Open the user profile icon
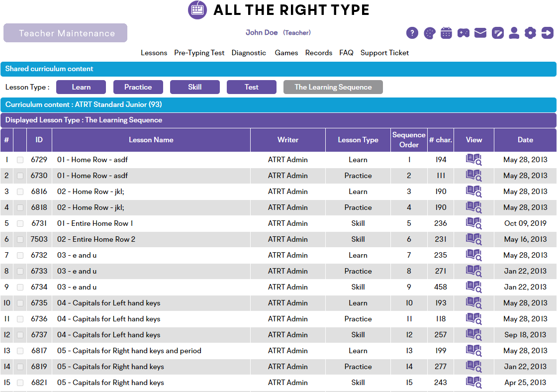The image size is (557, 392). [514, 33]
